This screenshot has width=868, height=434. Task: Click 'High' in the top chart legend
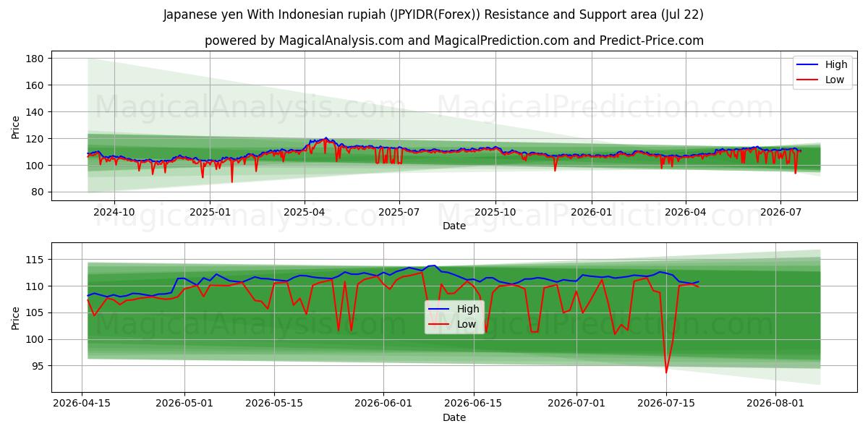point(836,64)
